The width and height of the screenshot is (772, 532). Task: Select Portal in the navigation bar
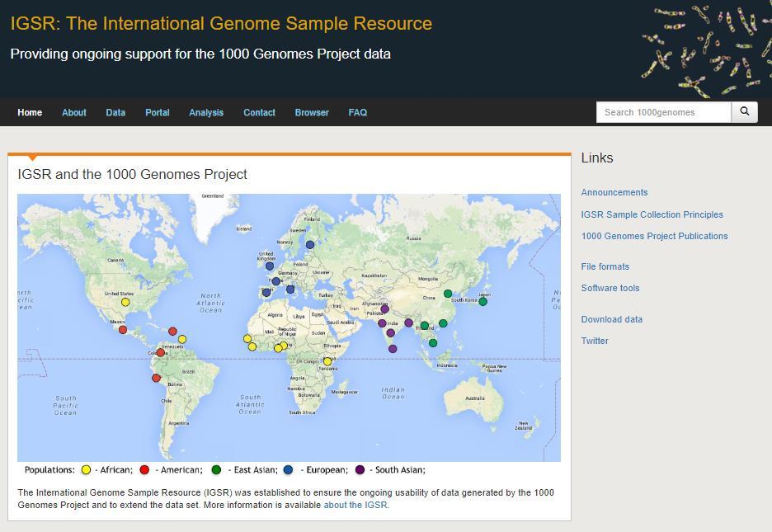157,112
